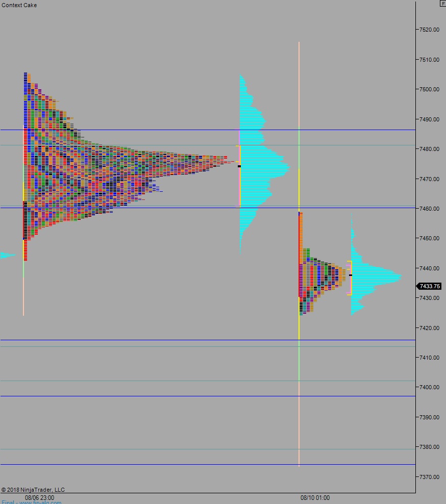This screenshot has height=504, width=446.
Task: Click the 7450.00 price axis label
Action: tap(429, 239)
